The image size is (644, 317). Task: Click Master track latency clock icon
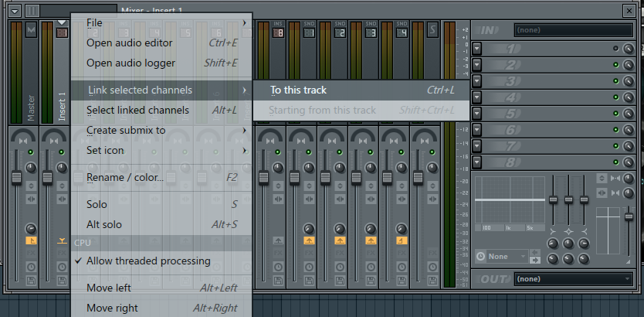click(31, 268)
